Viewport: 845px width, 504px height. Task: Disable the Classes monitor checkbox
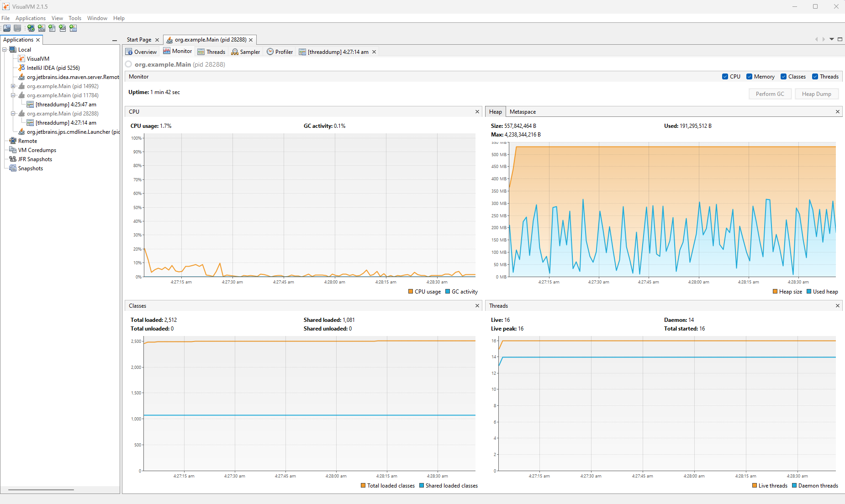pos(782,76)
